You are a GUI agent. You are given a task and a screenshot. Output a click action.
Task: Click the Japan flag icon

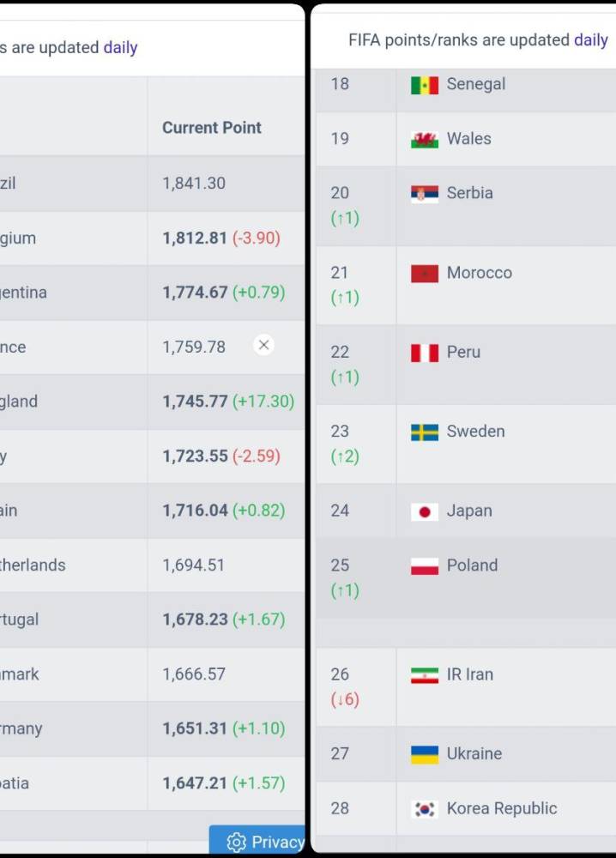point(425,512)
